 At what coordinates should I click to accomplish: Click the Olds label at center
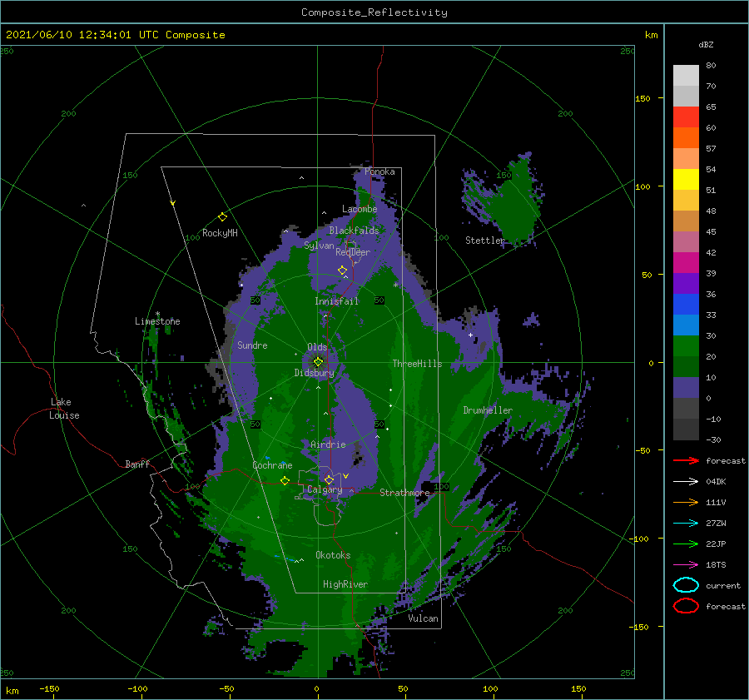[317, 347]
